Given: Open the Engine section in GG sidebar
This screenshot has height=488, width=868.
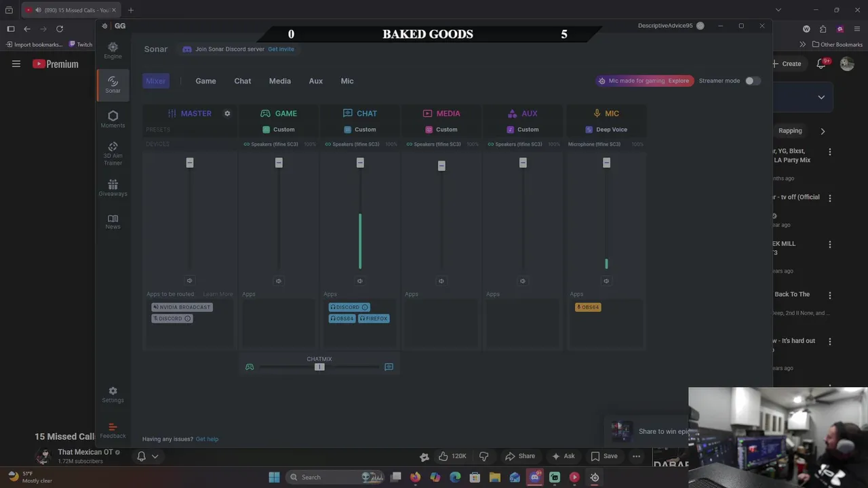Looking at the screenshot, I should pyautogui.click(x=113, y=50).
